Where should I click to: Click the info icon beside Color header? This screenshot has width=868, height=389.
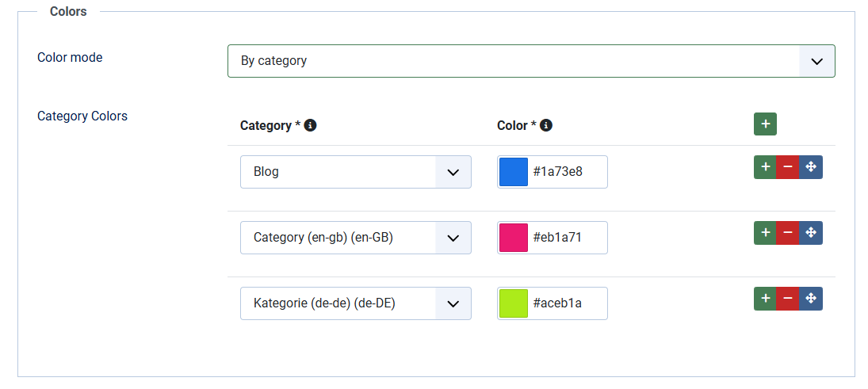pos(546,125)
